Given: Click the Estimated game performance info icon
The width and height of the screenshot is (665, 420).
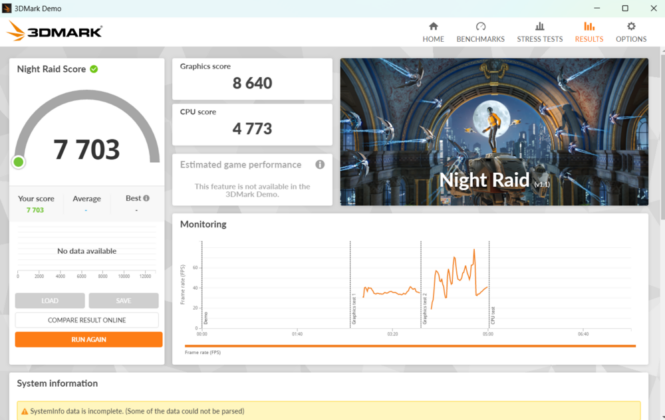Looking at the screenshot, I should 320,165.
